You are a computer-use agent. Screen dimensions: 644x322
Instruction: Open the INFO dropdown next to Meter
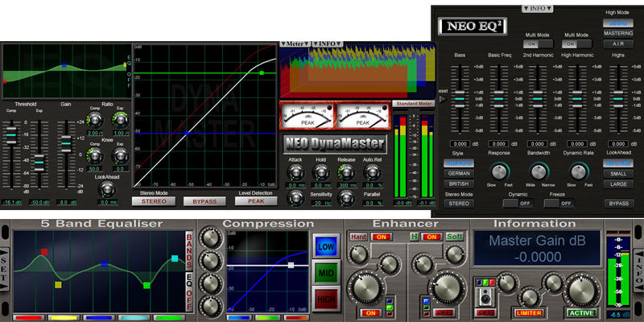tap(328, 43)
